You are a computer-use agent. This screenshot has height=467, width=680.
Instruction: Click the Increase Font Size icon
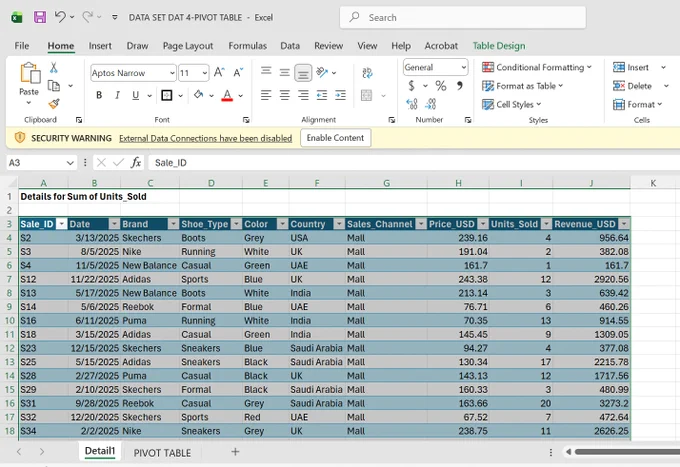point(219,72)
